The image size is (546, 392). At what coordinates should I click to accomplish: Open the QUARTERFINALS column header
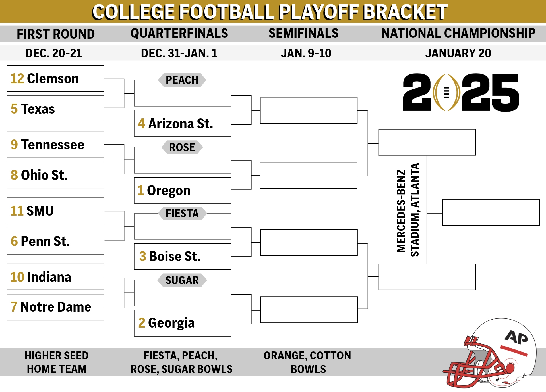(179, 34)
